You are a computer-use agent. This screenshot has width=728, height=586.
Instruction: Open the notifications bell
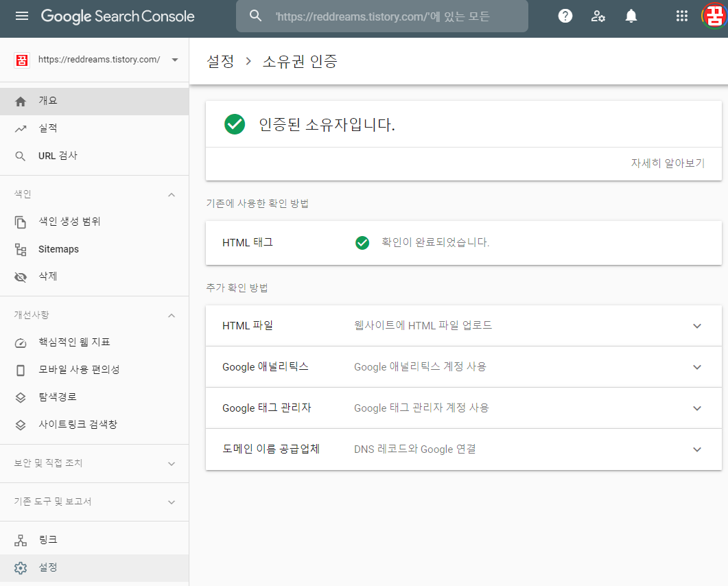pyautogui.click(x=631, y=16)
